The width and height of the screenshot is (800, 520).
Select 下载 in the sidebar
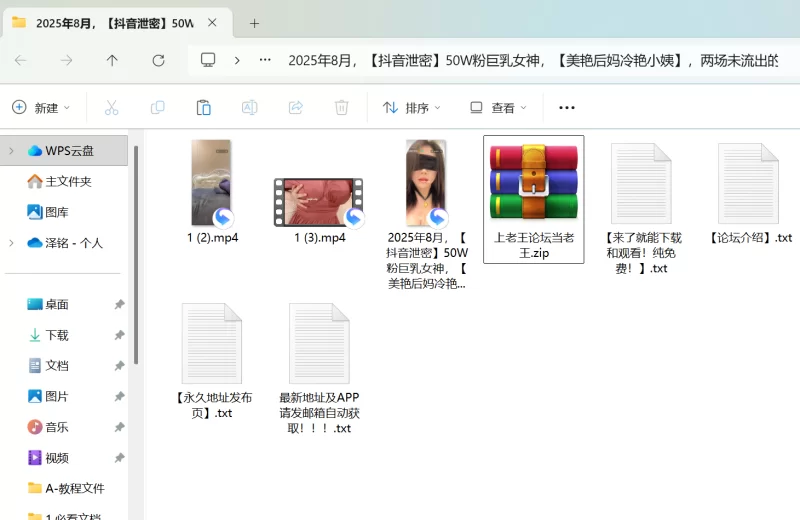click(x=56, y=335)
